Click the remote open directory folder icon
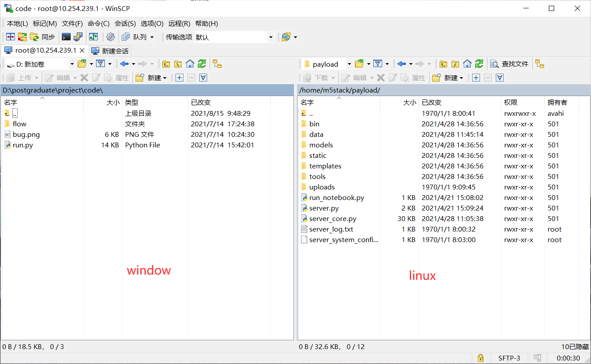Screen dimensions: 591x364 359,64
